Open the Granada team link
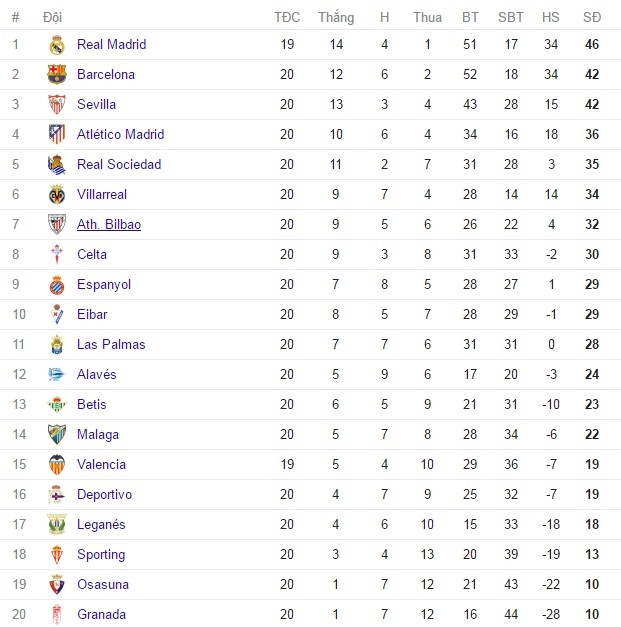621x627 pixels. click(102, 614)
